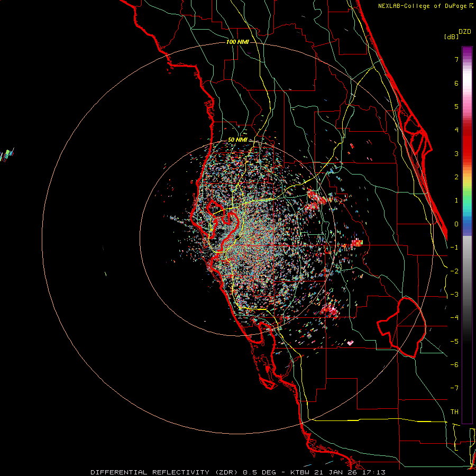Click the -2 value on color scale
The height and width of the screenshot is (476, 476).
pyautogui.click(x=454, y=271)
